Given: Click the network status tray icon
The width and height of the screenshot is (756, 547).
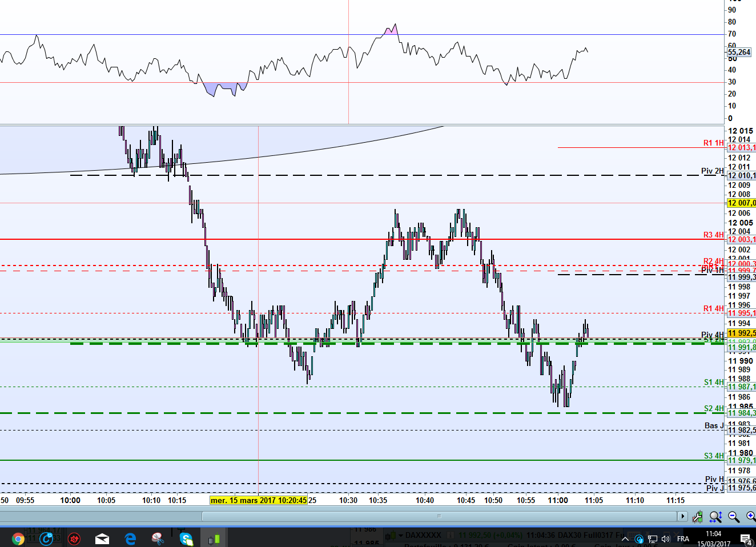Looking at the screenshot, I should point(653,538).
